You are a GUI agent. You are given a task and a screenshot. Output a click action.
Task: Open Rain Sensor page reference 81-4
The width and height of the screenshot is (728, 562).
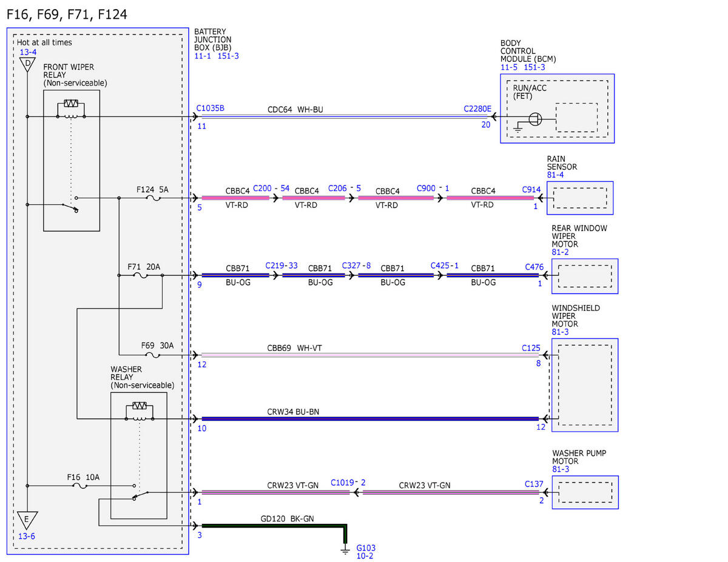[x=555, y=175]
